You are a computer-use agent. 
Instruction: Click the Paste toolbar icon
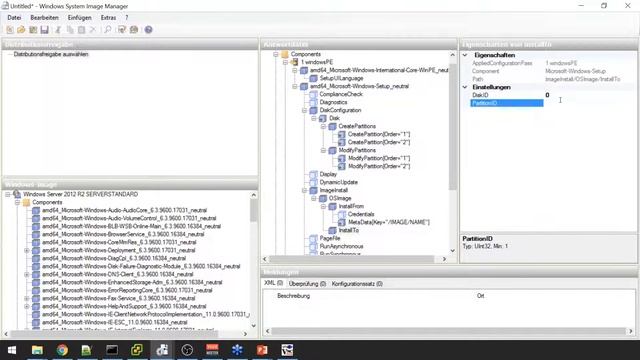(81, 30)
